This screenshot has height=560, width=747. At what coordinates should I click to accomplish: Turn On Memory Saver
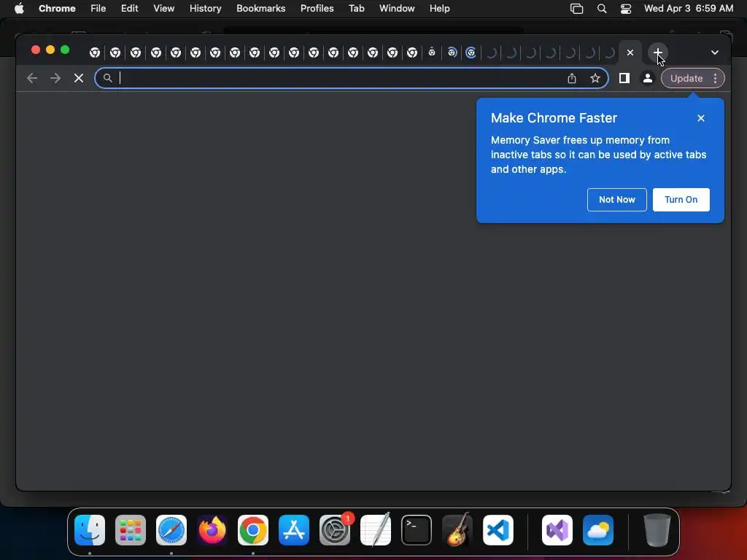(x=681, y=200)
